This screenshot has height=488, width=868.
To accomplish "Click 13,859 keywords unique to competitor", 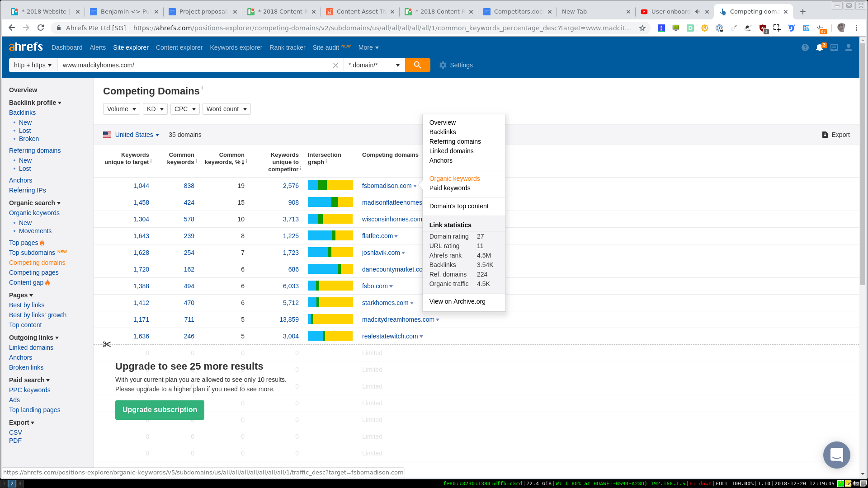I will pos(289,319).
